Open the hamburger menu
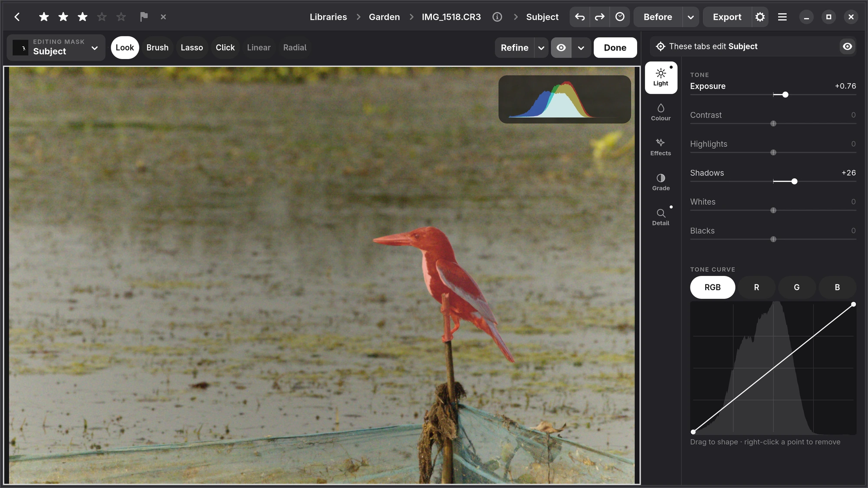Screen dimensions: 868x488 point(783,17)
